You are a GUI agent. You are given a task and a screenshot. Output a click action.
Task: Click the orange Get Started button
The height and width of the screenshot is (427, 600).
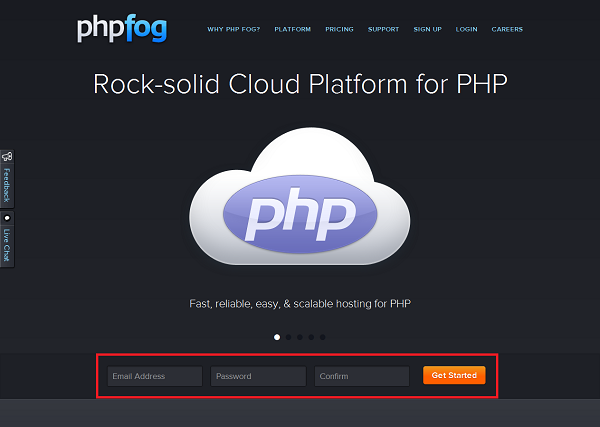click(454, 375)
